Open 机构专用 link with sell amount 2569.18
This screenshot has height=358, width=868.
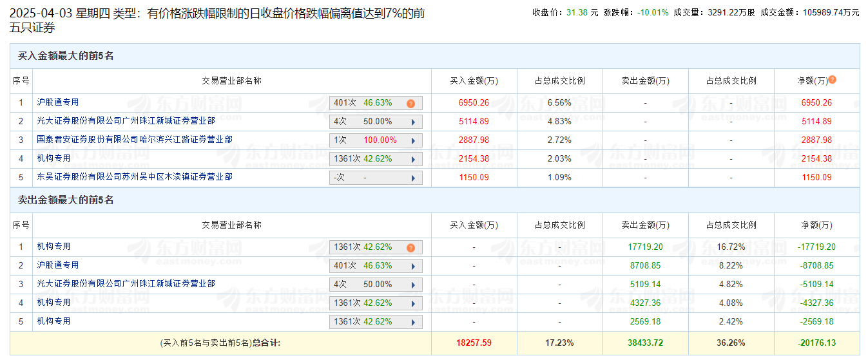point(53,321)
